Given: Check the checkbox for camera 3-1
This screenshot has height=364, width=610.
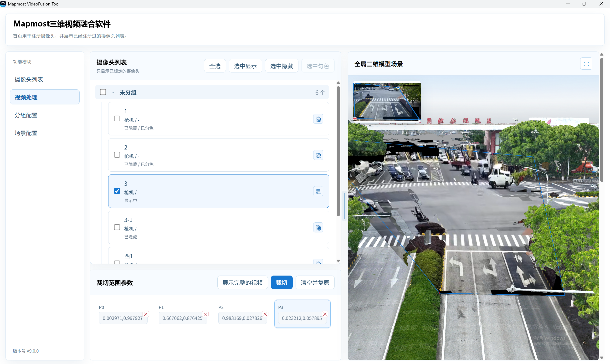Looking at the screenshot, I should coord(117,227).
